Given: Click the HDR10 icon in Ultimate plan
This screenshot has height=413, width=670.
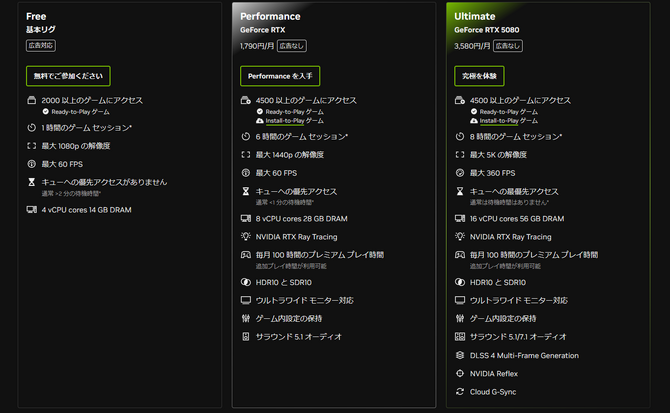Looking at the screenshot, I should [x=460, y=282].
